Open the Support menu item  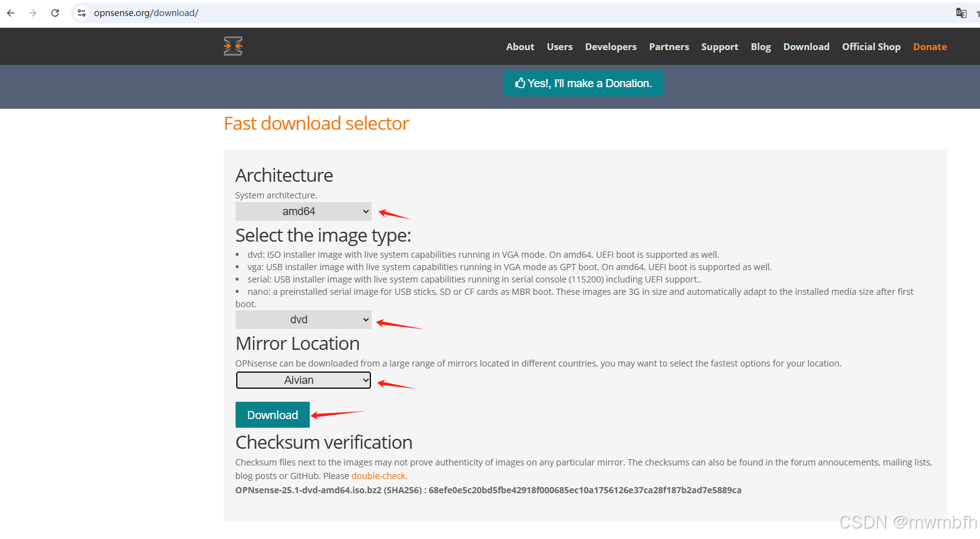point(720,47)
